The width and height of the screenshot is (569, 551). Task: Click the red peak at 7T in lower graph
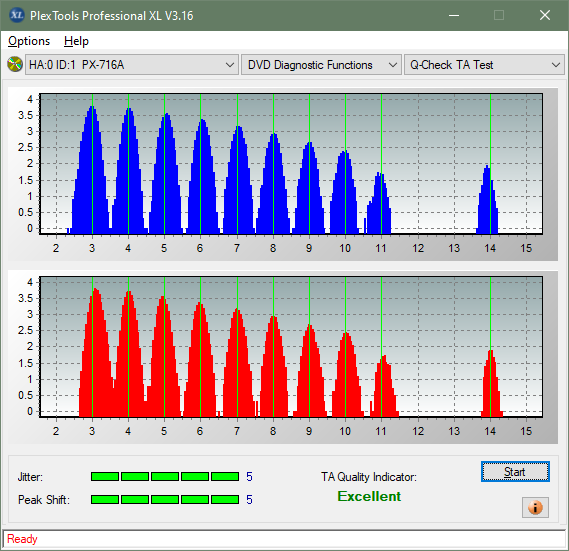click(x=237, y=362)
